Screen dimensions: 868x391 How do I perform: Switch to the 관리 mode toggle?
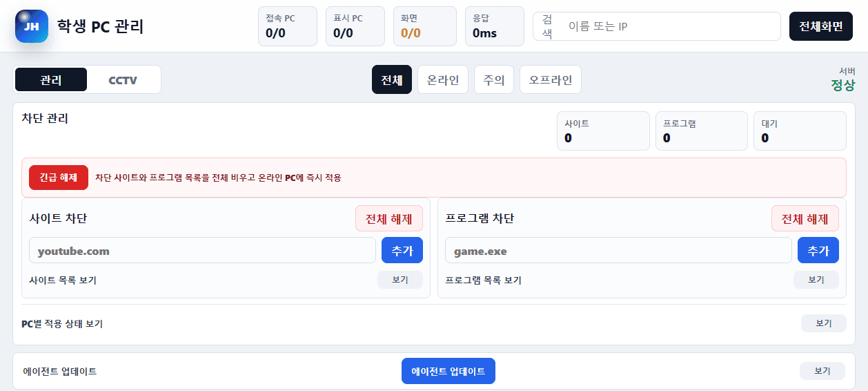(x=51, y=80)
